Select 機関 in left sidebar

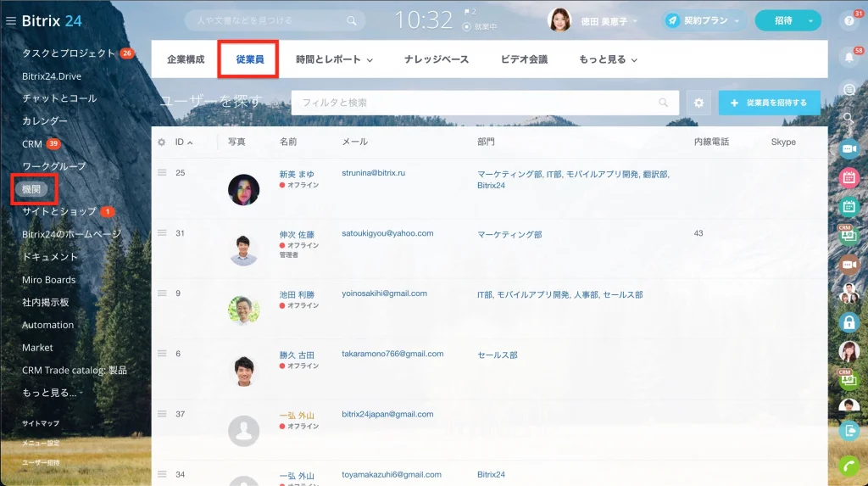click(x=31, y=189)
